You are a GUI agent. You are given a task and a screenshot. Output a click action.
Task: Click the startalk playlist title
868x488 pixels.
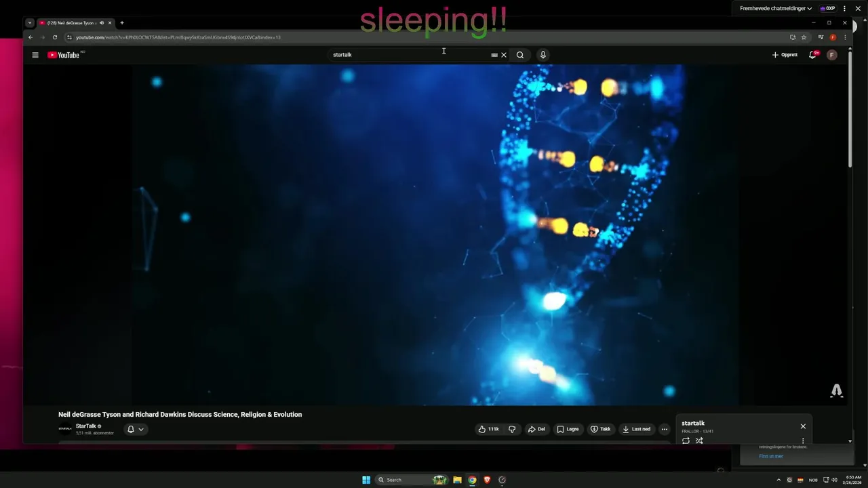(x=693, y=424)
